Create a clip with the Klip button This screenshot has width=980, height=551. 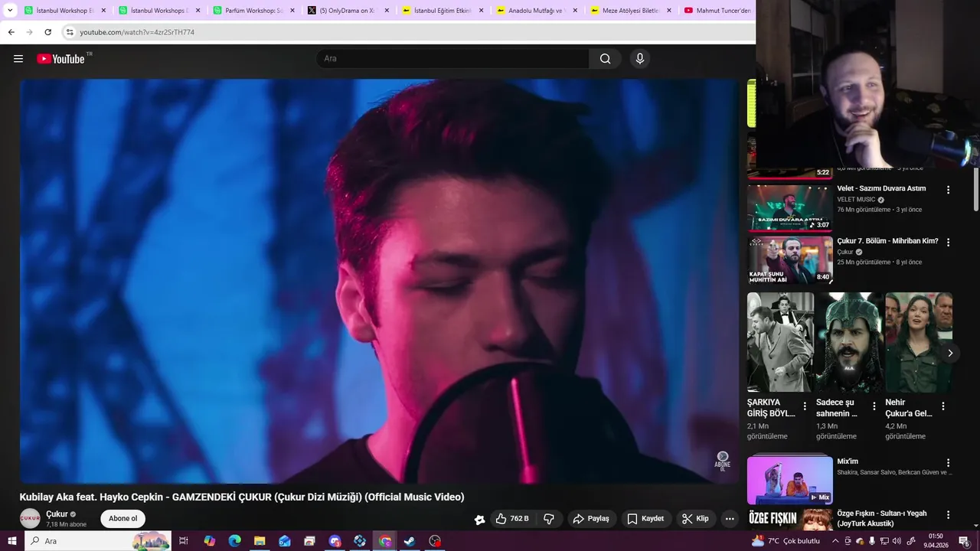(695, 519)
